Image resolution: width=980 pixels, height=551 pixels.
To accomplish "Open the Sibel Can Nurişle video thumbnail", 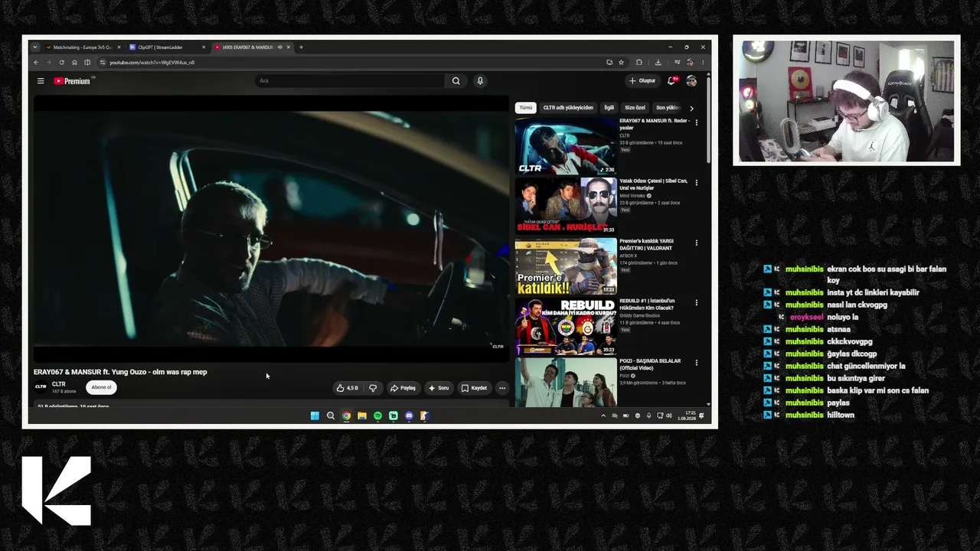I will (566, 205).
